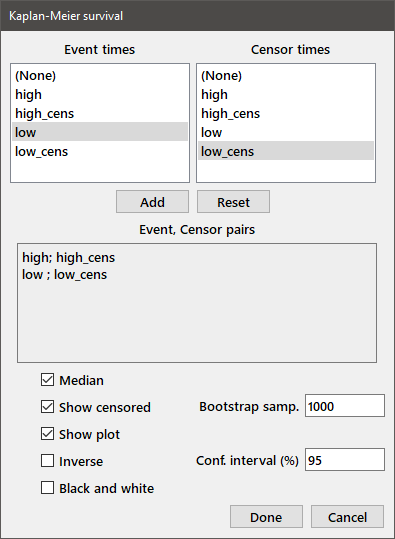The height and width of the screenshot is (539, 395).
Task: Tick the Black and white checkbox
Action: pyautogui.click(x=47, y=488)
